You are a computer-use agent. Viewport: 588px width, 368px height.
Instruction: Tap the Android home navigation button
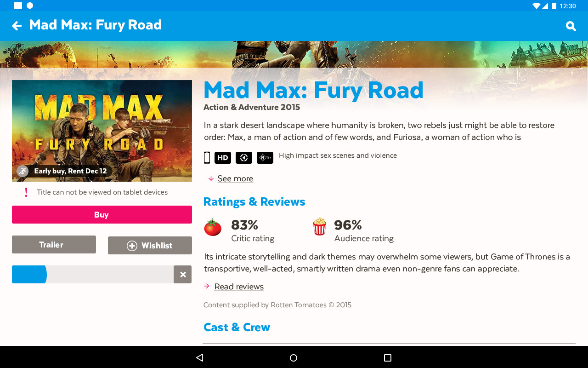click(294, 357)
